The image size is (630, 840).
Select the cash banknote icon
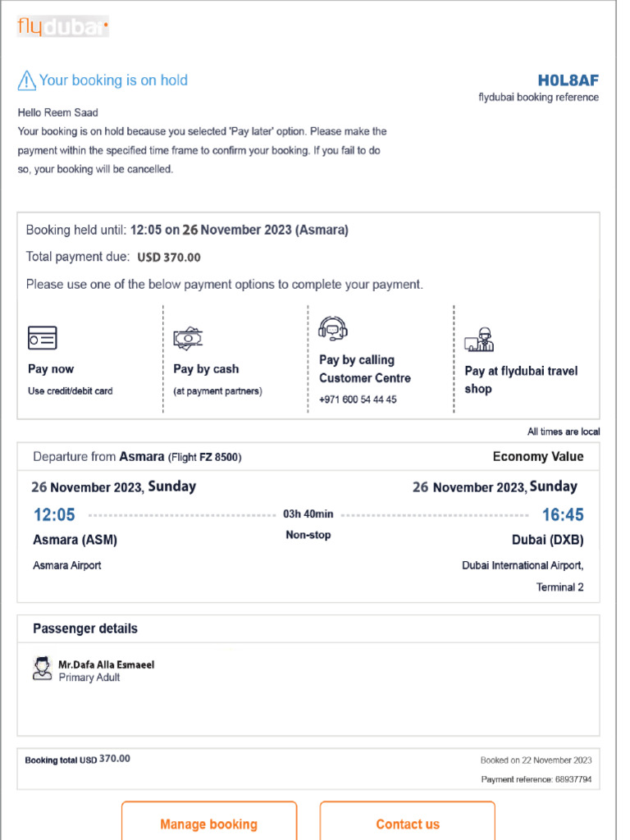click(x=188, y=339)
